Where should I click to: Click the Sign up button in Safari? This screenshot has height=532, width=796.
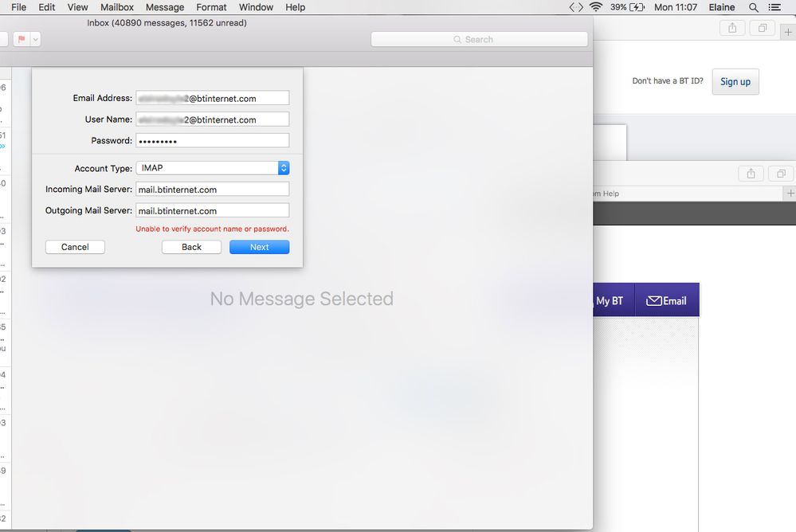(x=735, y=82)
